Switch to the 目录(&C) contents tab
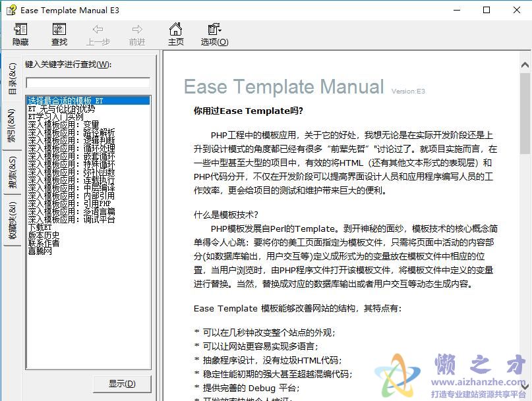The width and height of the screenshot is (532, 401). pos(12,78)
